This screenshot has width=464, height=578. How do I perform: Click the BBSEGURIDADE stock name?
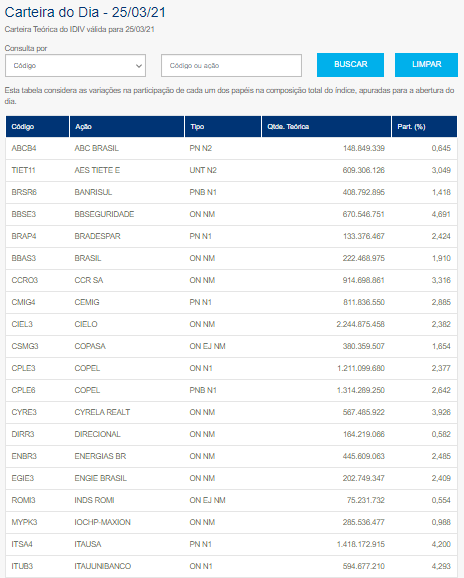(104, 214)
